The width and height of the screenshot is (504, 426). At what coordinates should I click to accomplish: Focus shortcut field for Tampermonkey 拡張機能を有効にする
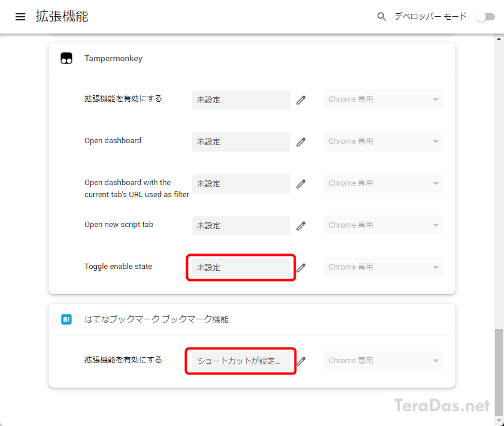click(x=241, y=99)
